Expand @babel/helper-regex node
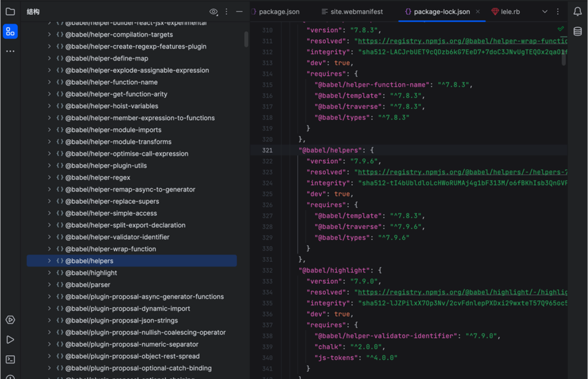The height and width of the screenshot is (379, 588). pyautogui.click(x=49, y=178)
